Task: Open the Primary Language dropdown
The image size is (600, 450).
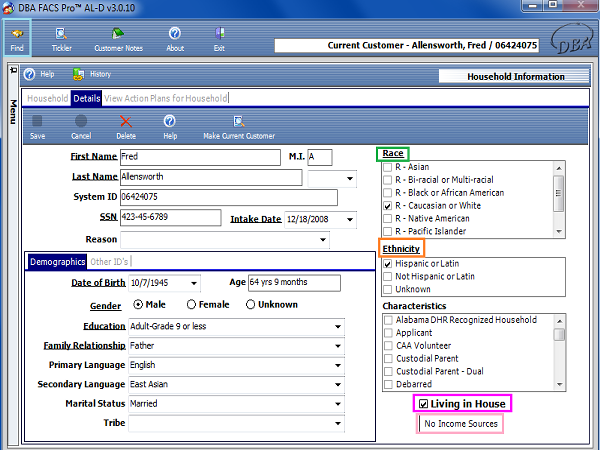Action: click(338, 365)
